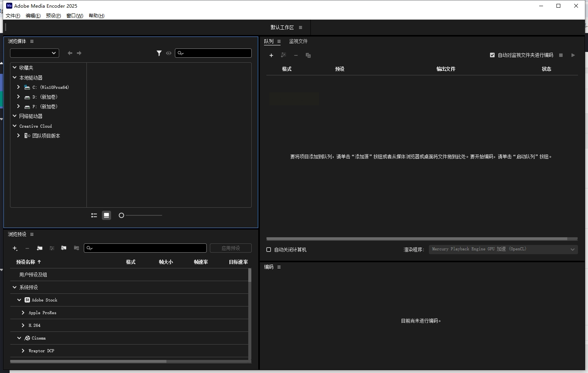
Task: Open the 浏览预设 panel menu icon
Action: (x=32, y=234)
